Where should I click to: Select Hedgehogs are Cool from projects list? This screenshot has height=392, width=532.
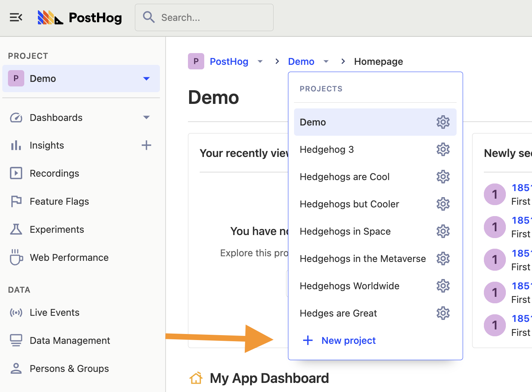point(344,177)
